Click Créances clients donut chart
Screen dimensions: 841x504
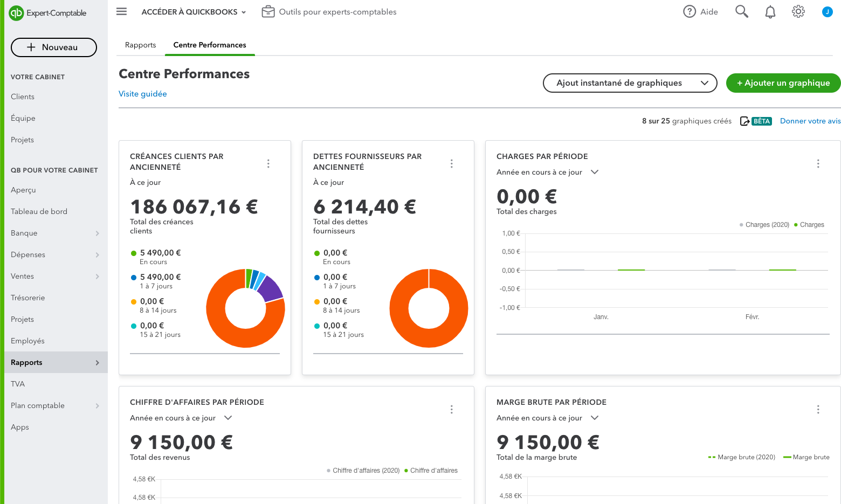click(x=245, y=308)
